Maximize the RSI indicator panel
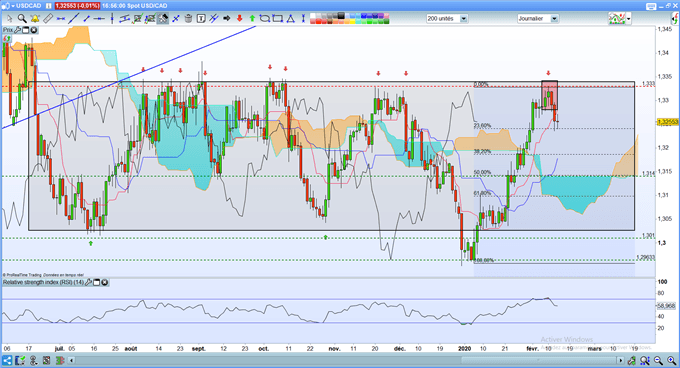Screen dimensions: 680x368 pyautogui.click(x=97, y=282)
